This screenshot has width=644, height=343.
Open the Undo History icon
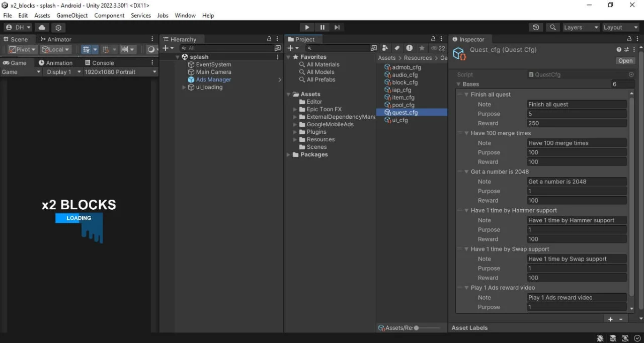pos(536,28)
